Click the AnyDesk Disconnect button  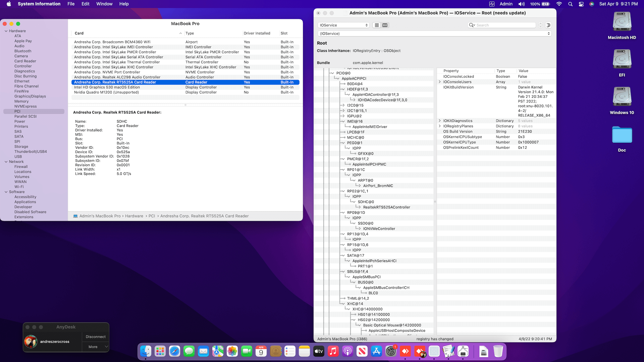(96, 337)
